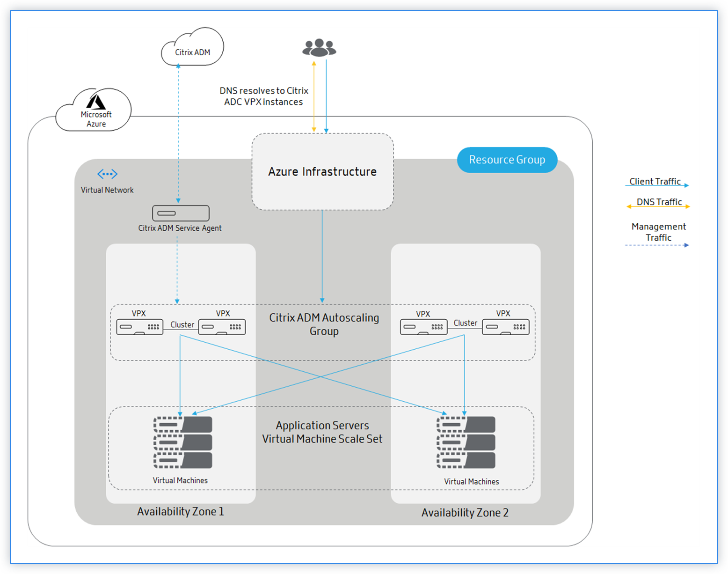Viewport: 728px width, 574px height.
Task: Click the Virtual Machines server stack in Zone 1
Action: 183,442
